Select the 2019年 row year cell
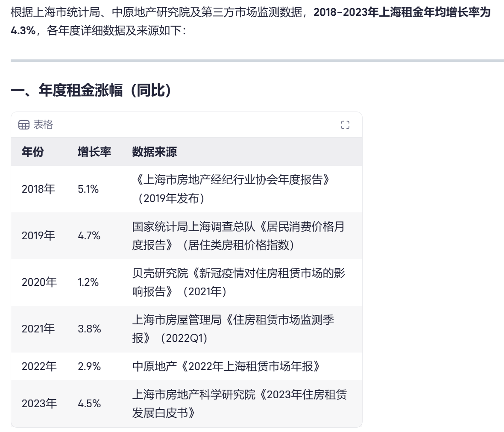 click(x=38, y=235)
